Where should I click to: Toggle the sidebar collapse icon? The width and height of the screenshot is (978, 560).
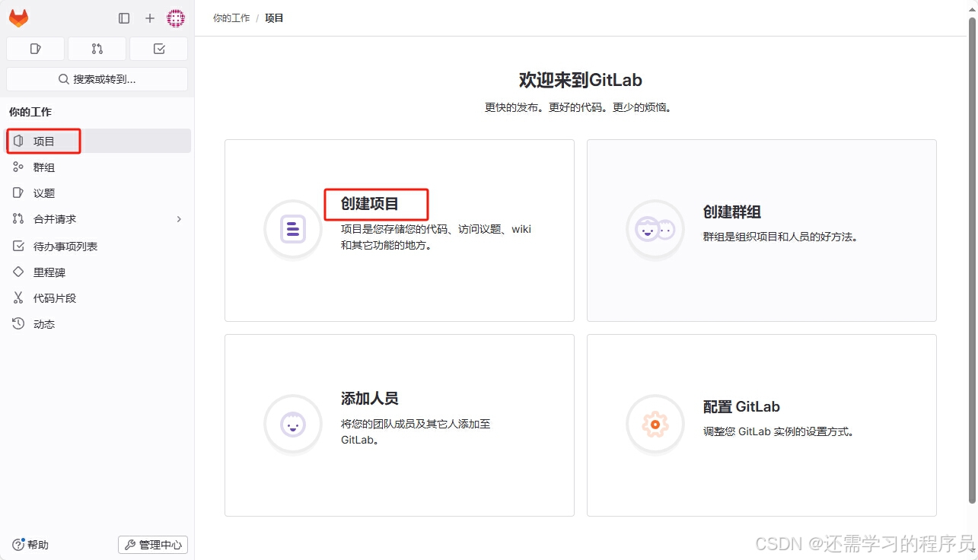(x=124, y=18)
